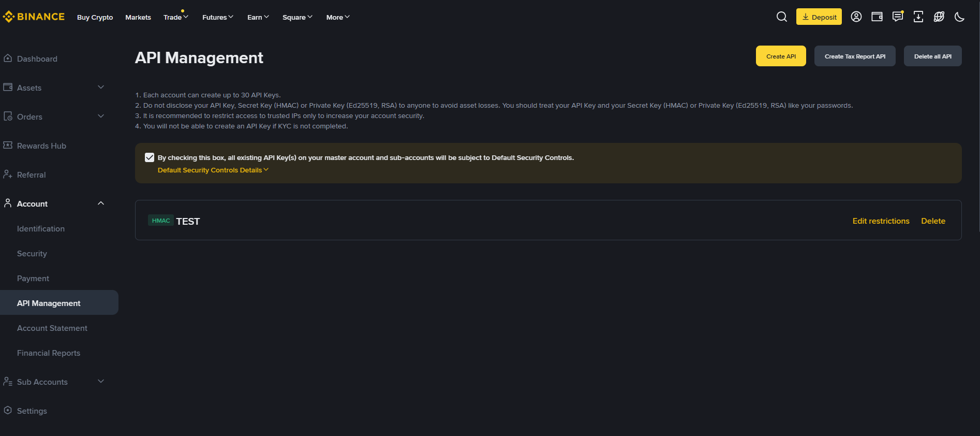Open the Futures dropdown menu

[217, 17]
